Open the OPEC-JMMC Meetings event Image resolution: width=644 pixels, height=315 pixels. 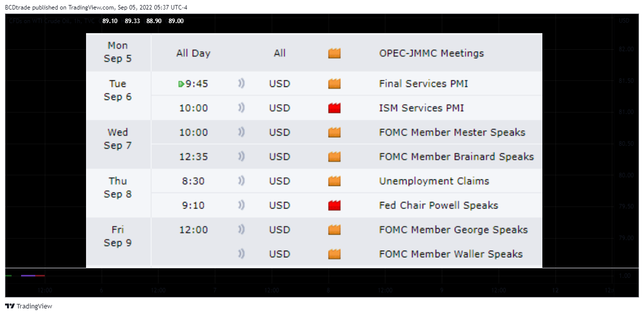click(431, 53)
